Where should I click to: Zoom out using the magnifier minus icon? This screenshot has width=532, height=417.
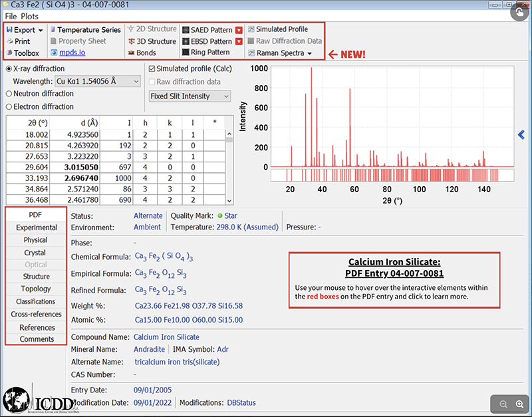[503, 404]
